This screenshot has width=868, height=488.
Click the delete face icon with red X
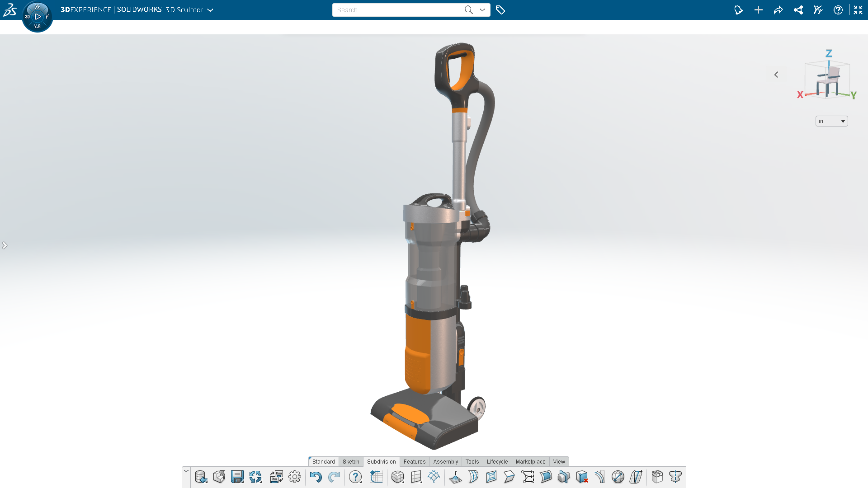[x=582, y=477]
